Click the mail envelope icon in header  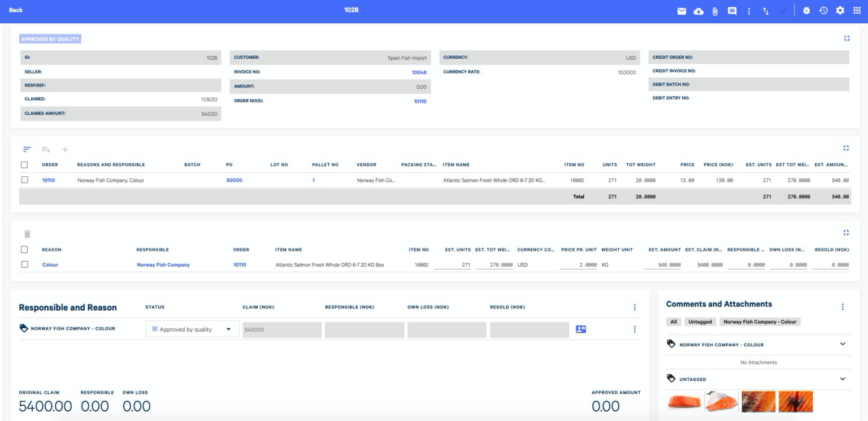(682, 11)
